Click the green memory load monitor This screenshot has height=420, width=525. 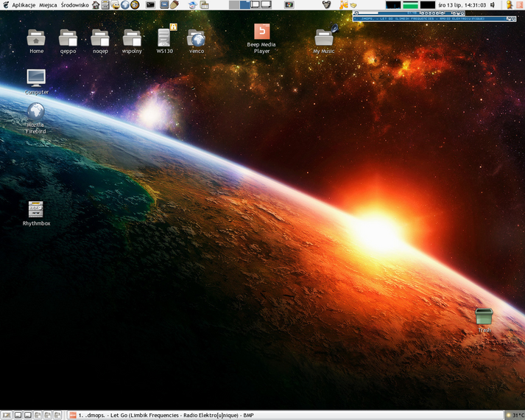410,4
